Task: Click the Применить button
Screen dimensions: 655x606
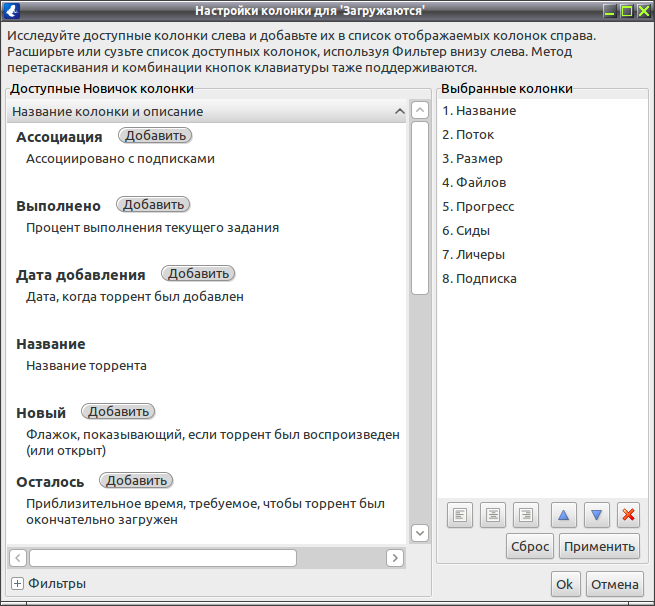Action: pyautogui.click(x=599, y=546)
